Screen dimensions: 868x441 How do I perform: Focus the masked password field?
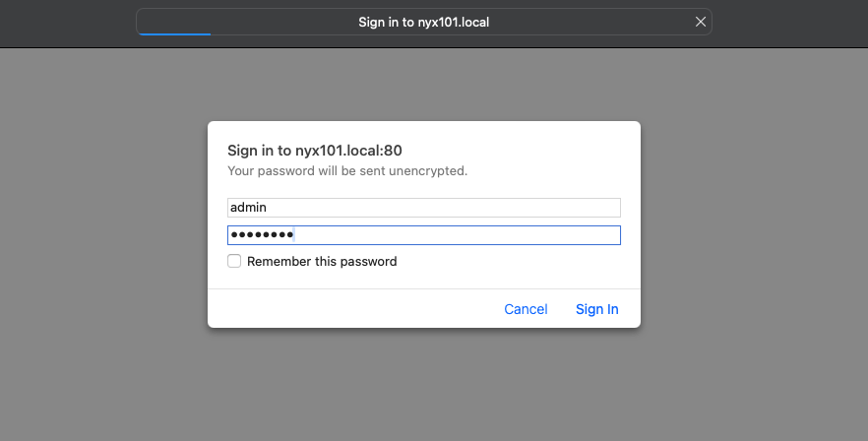point(424,235)
